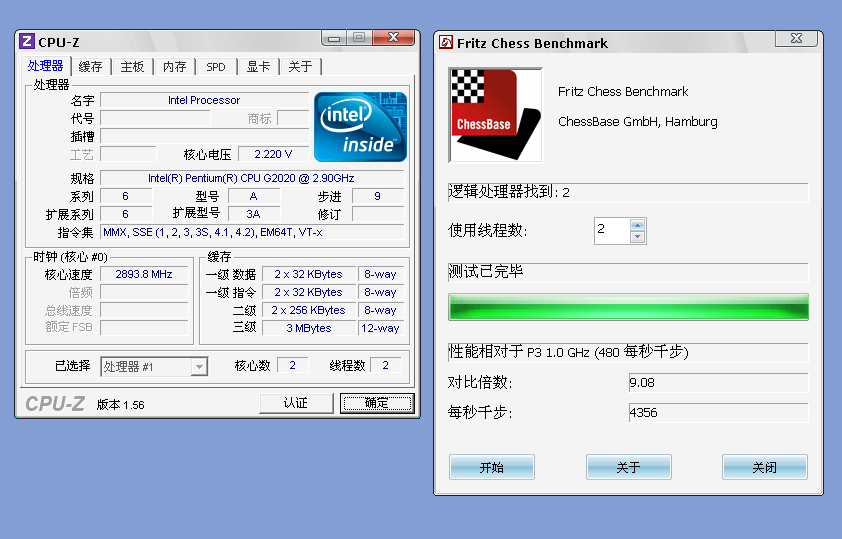The image size is (842, 539).
Task: Click the Fritz Chess Benchmark title icon
Action: pos(446,42)
